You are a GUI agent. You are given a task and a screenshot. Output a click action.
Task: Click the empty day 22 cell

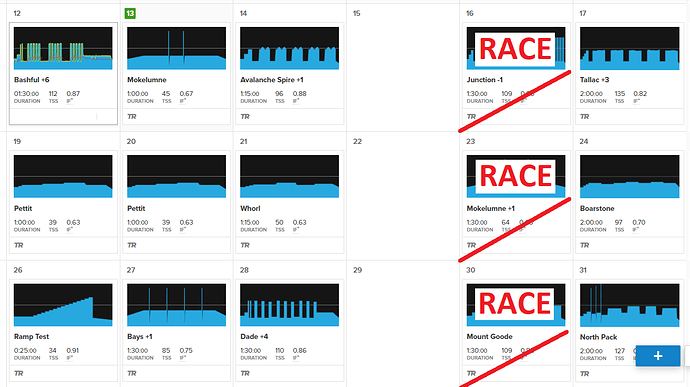click(403, 196)
